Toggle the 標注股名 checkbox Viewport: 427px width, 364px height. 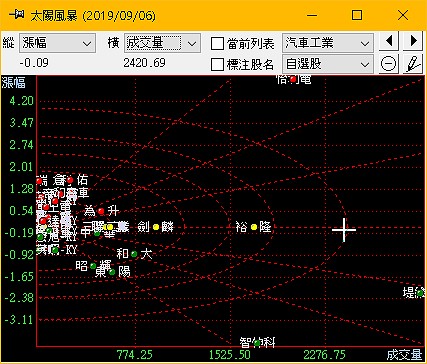(x=217, y=64)
